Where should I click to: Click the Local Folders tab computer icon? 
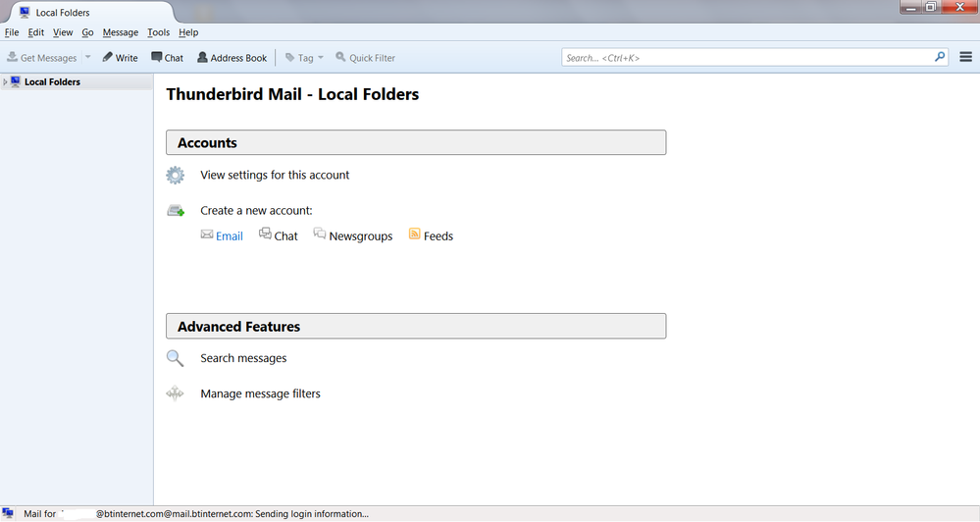(25, 12)
